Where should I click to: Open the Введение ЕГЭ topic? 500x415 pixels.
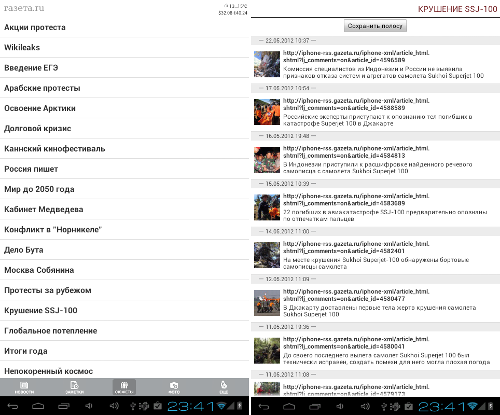point(124,68)
